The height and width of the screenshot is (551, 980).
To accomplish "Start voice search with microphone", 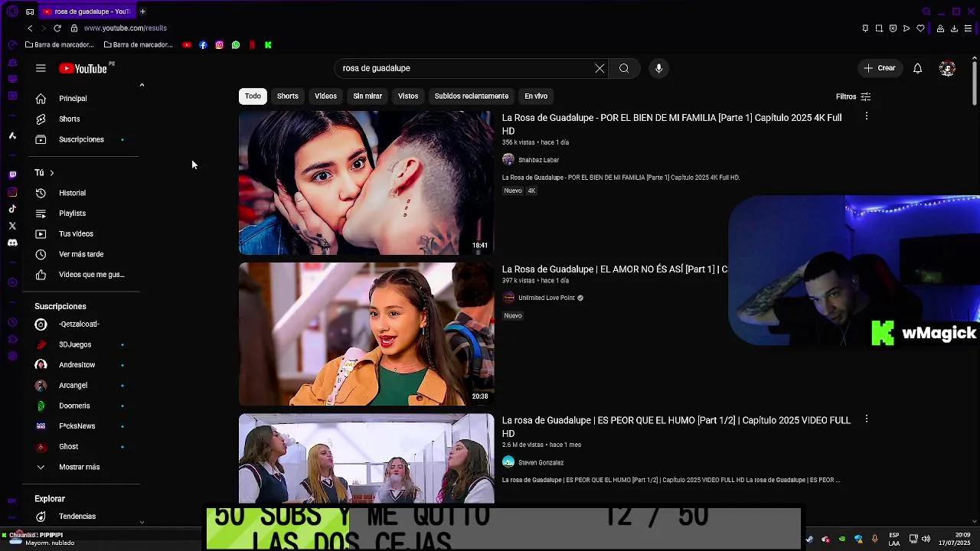I will 658,68.
